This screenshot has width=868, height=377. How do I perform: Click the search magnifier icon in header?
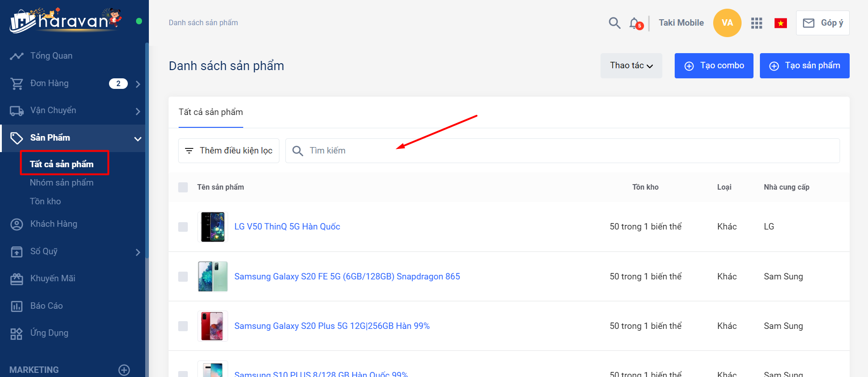point(614,23)
